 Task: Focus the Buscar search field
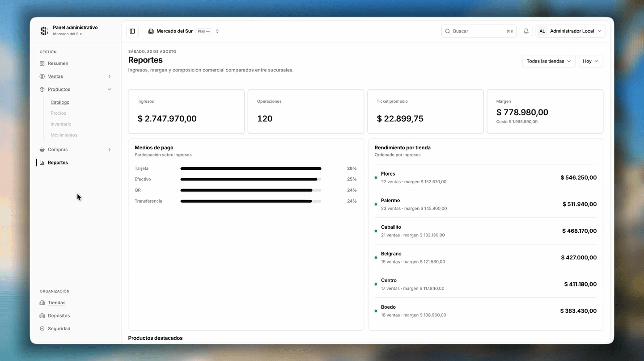tap(479, 31)
